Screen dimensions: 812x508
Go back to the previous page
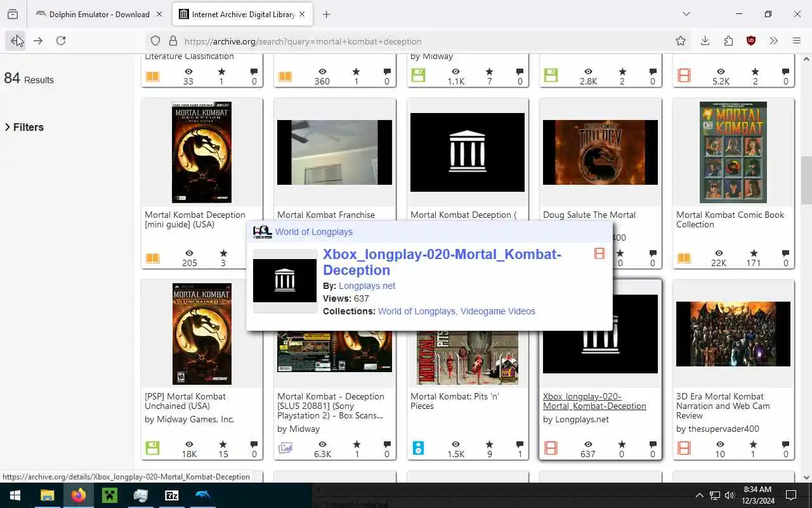tap(15, 41)
